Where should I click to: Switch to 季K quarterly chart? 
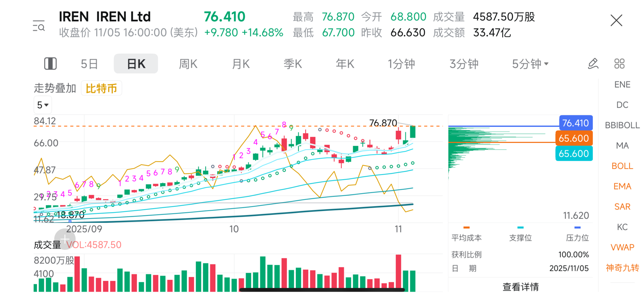point(293,64)
